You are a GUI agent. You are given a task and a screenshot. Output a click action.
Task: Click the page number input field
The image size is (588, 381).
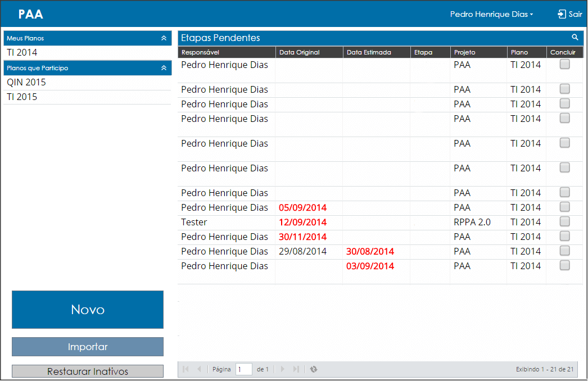pyautogui.click(x=244, y=369)
